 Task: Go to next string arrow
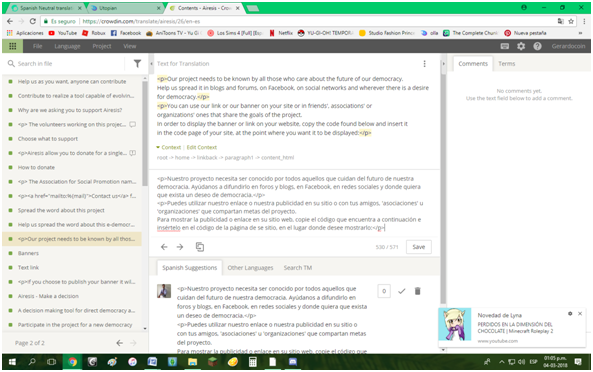(x=180, y=247)
